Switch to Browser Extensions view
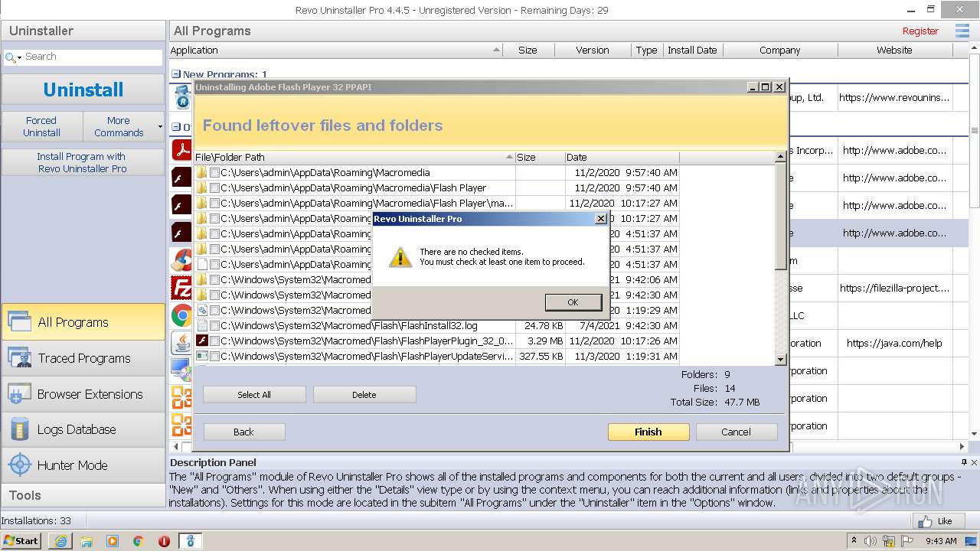This screenshot has height=551, width=980. [x=83, y=394]
